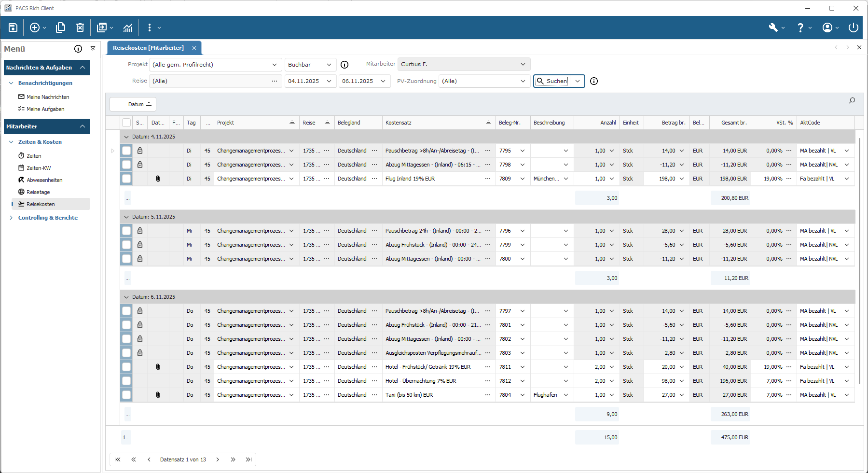Collapse the Datum: 5.11.2025 group
868x473 pixels.
(x=127, y=217)
